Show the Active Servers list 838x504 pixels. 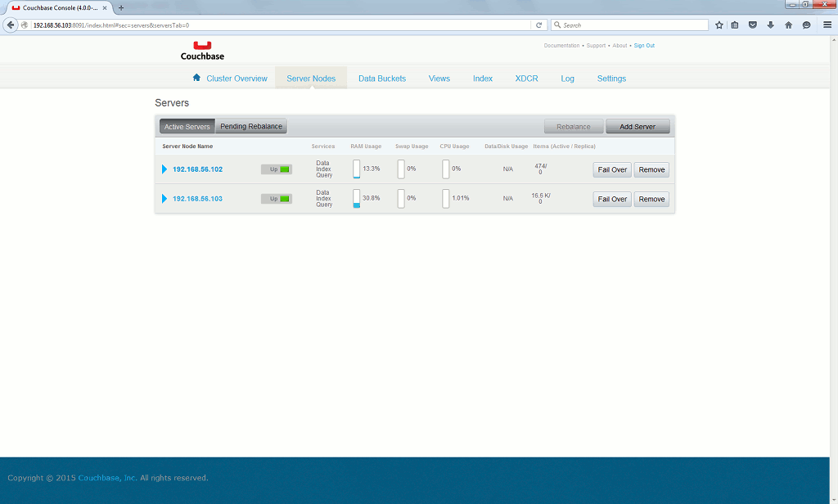(x=187, y=127)
